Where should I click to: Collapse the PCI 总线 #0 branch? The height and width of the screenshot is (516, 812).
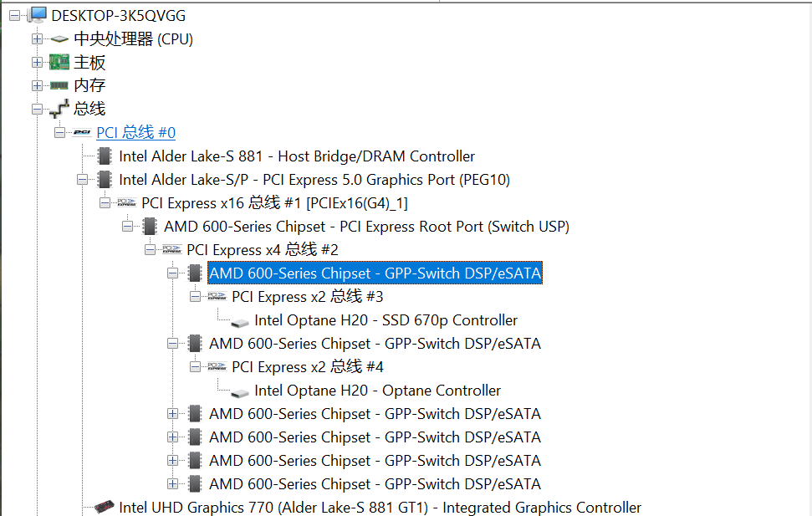60,133
